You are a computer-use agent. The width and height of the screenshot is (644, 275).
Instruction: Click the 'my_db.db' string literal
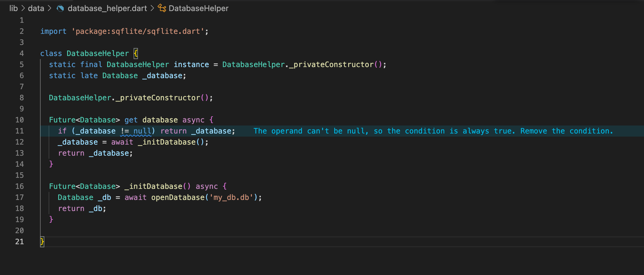(x=231, y=197)
